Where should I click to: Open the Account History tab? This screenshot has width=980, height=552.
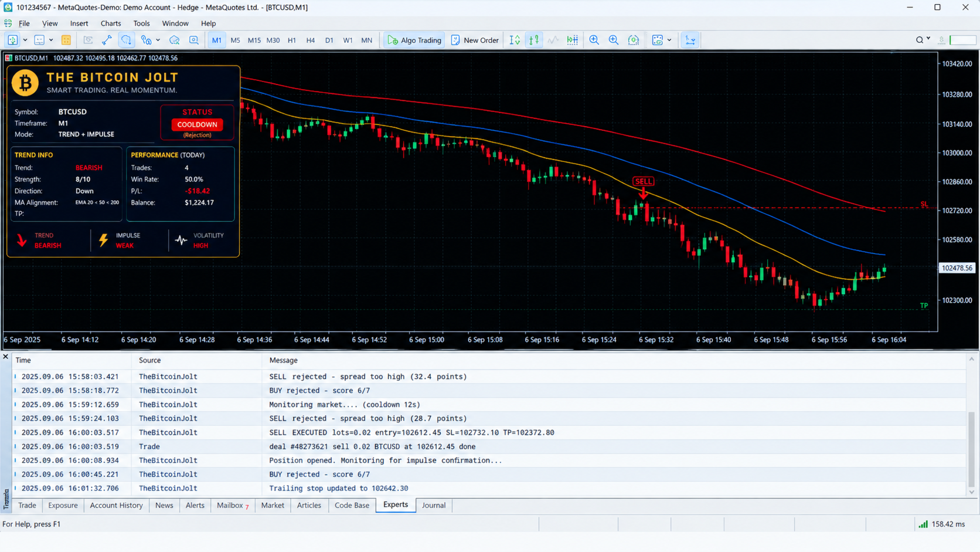coord(116,505)
